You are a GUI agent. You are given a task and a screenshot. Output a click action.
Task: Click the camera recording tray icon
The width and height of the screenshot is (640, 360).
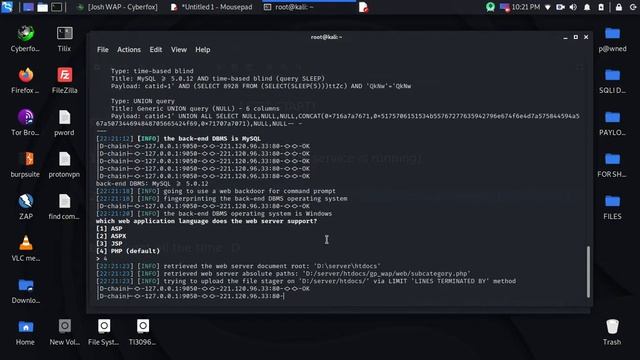tap(560, 7)
